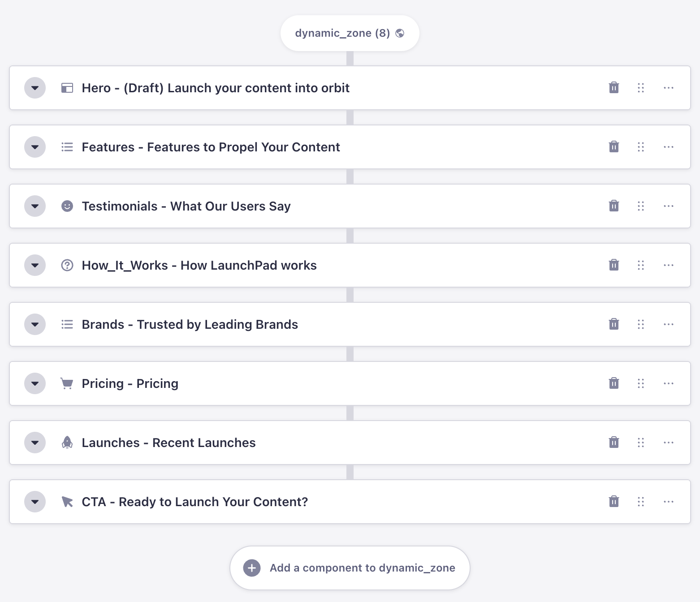Open more options for How_It_Works row

click(669, 265)
